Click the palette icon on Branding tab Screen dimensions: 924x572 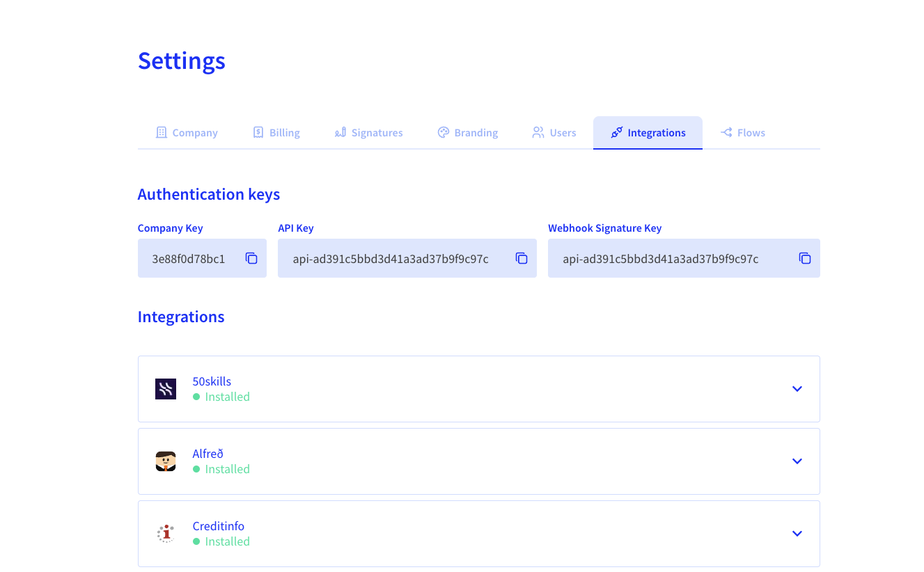click(x=444, y=132)
